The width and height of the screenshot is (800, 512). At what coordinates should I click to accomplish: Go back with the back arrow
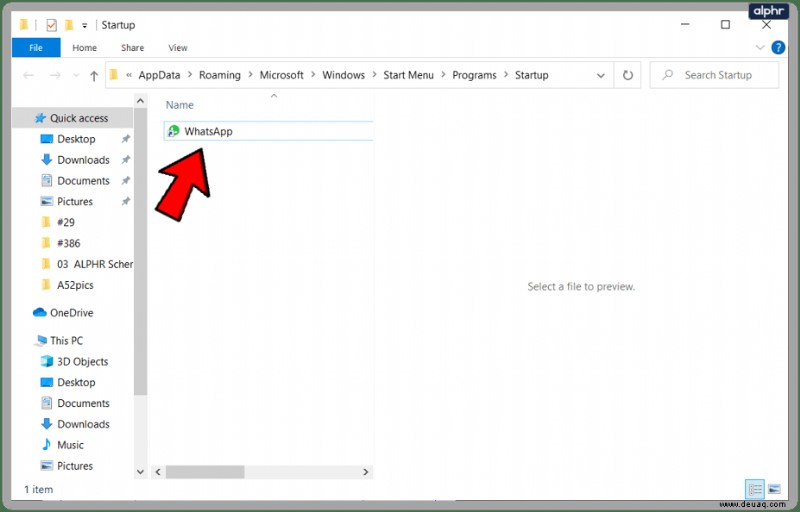tap(29, 75)
